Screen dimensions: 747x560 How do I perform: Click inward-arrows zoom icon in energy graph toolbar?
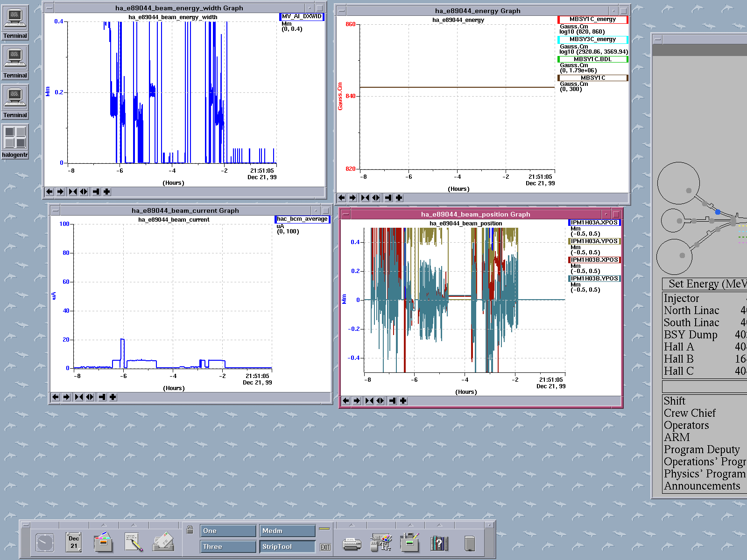[365, 198]
